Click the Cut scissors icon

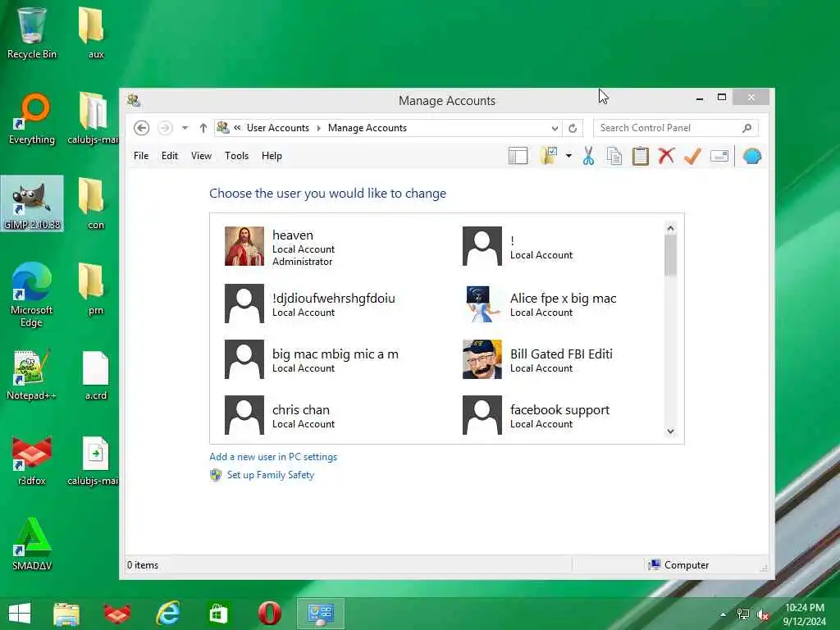click(588, 156)
